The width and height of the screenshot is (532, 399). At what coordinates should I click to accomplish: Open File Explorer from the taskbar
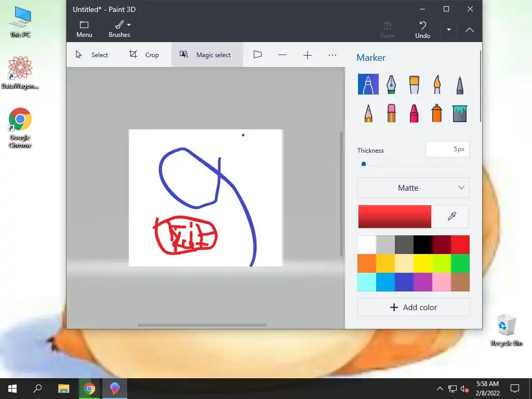[63, 389]
